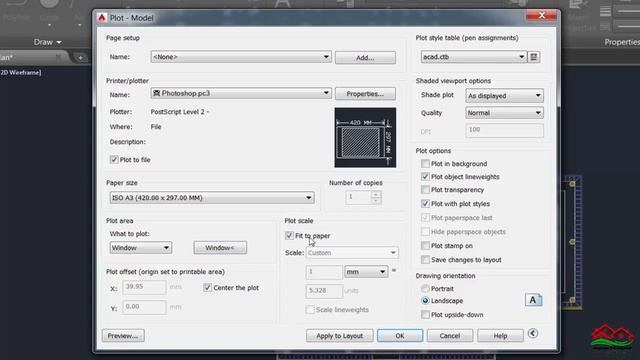Close the Plot - Model dialog
The width and height of the screenshot is (640, 360).
542,16
